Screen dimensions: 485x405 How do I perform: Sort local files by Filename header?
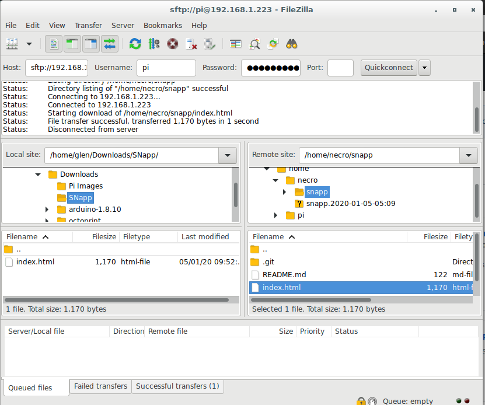38,237
